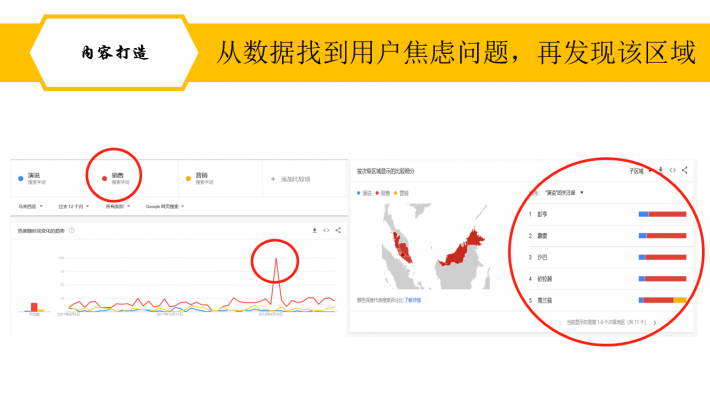Screen dimensions: 710x396
Task: Click the add comparison button
Action: (291, 179)
